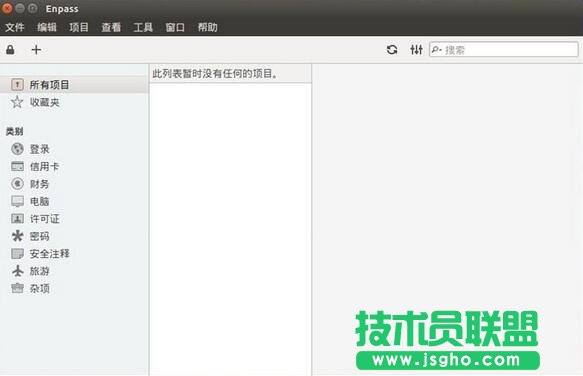Screen dimensions: 583x376
Task: Click the sync refresh icon
Action: coord(392,49)
